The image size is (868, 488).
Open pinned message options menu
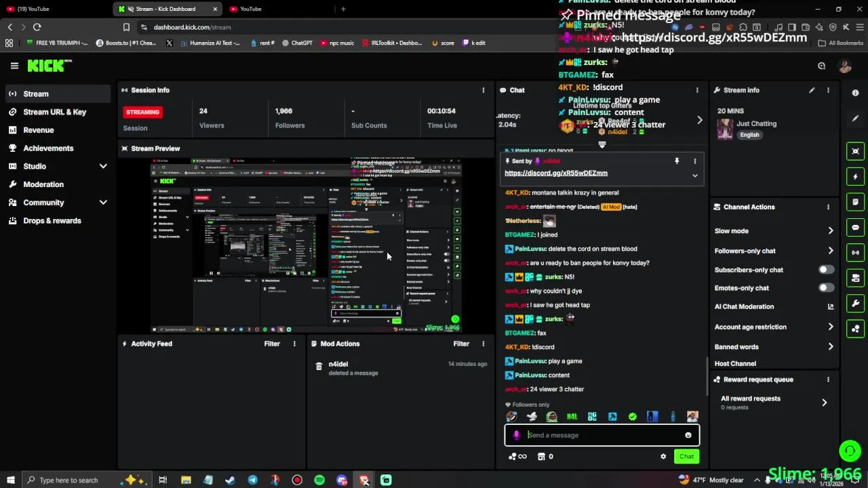694,161
